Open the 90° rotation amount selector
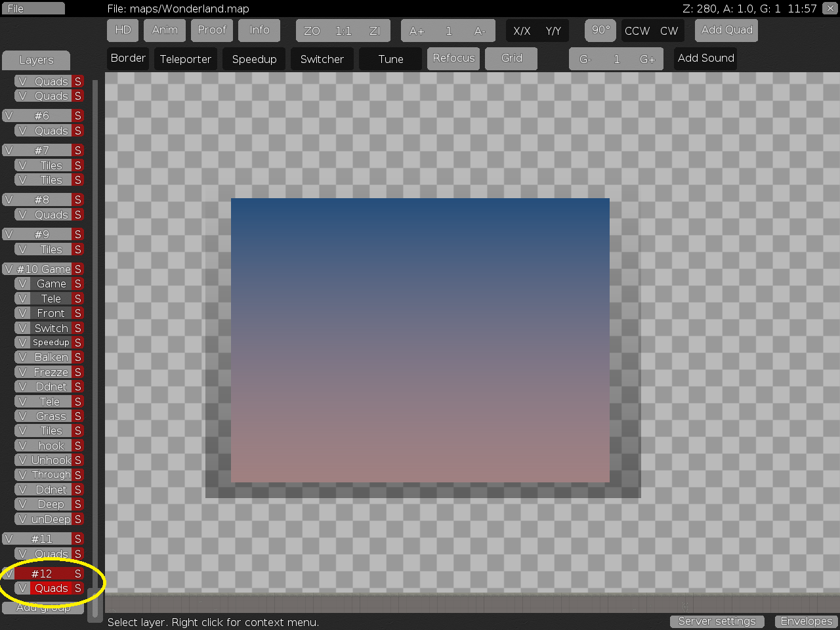The height and width of the screenshot is (630, 840). coord(600,30)
